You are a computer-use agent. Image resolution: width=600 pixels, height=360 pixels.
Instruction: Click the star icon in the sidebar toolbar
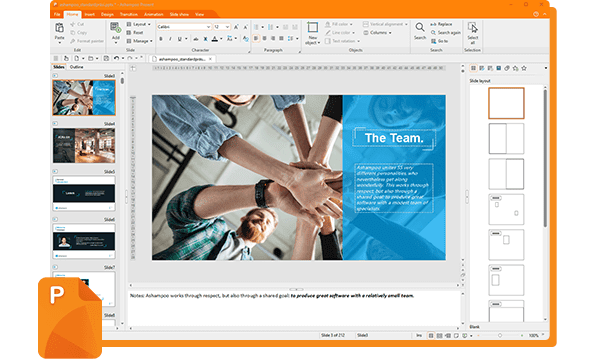pyautogui.click(x=524, y=68)
